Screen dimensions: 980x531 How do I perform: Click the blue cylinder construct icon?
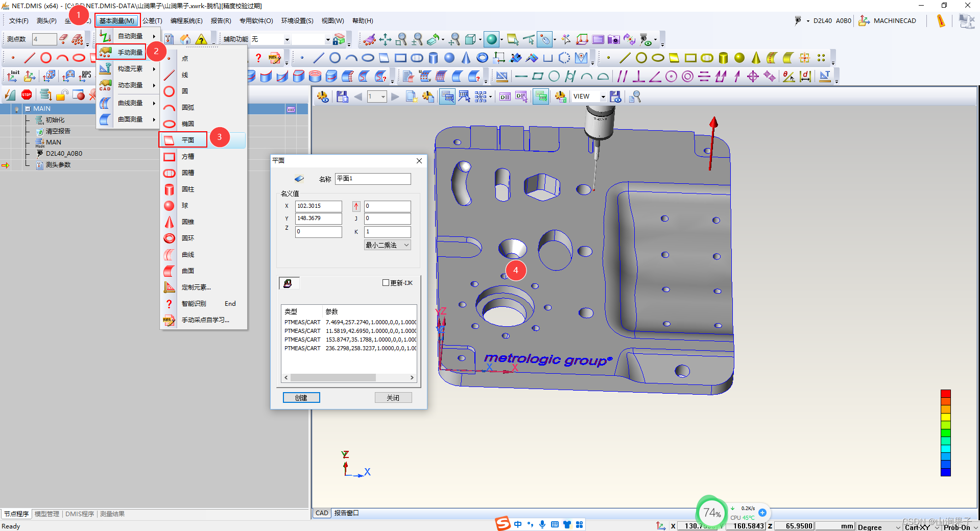tap(433, 58)
